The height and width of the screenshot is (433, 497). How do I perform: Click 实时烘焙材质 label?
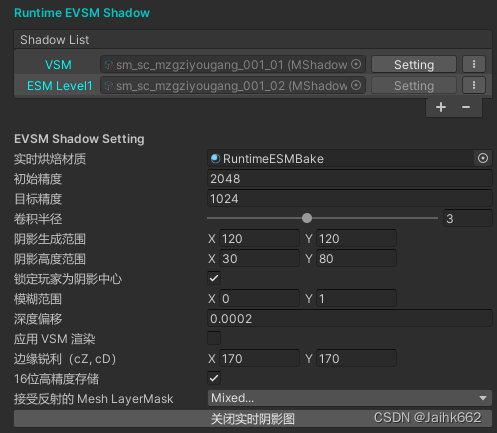[x=50, y=159]
